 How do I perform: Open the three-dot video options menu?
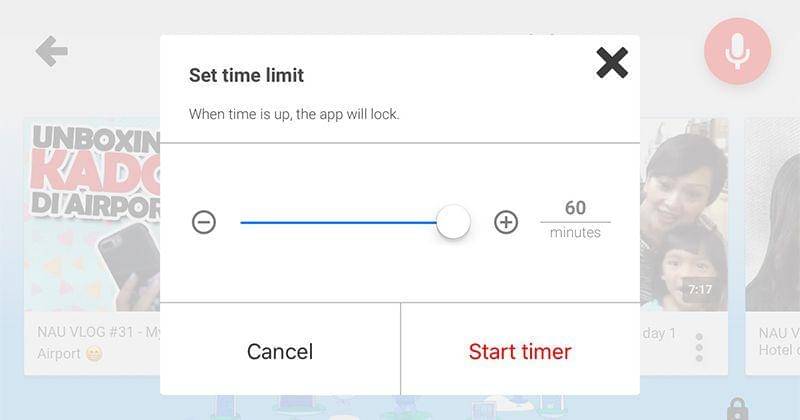point(699,347)
